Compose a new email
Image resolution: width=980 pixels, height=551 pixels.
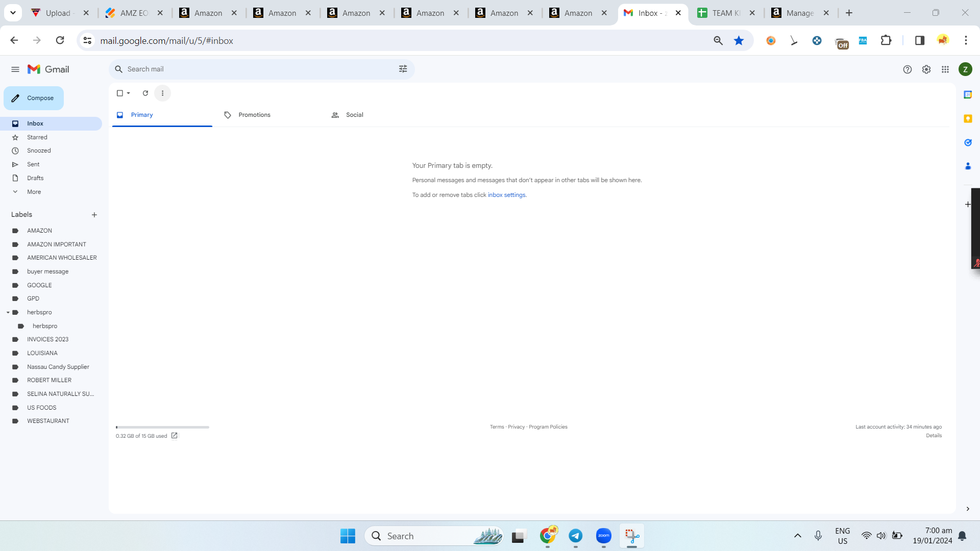(x=34, y=98)
